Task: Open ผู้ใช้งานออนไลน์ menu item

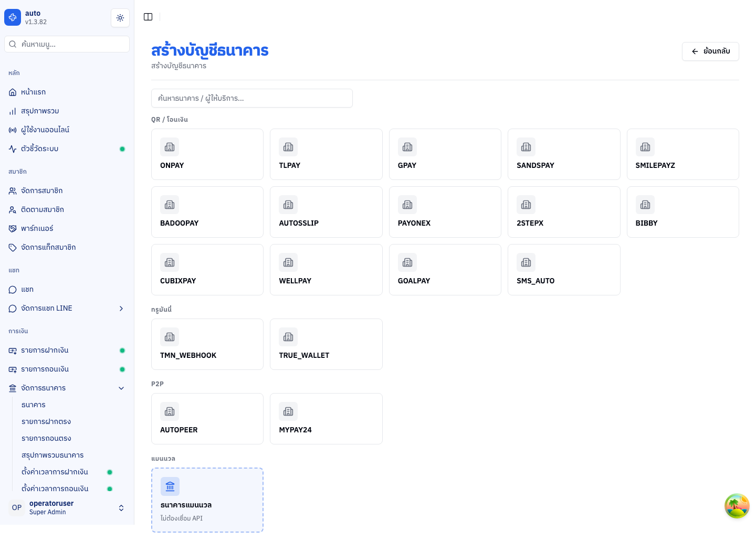Action: (67, 130)
